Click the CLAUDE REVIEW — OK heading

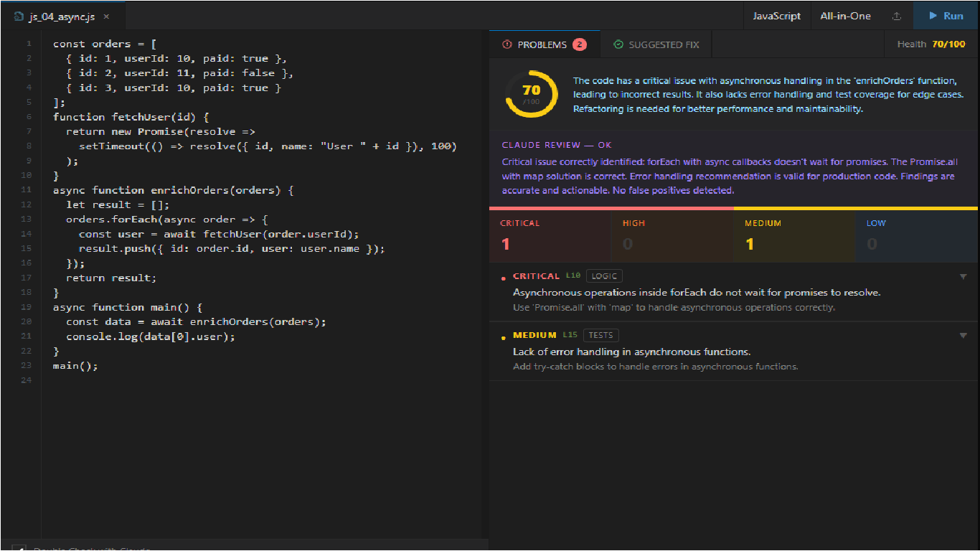click(557, 145)
